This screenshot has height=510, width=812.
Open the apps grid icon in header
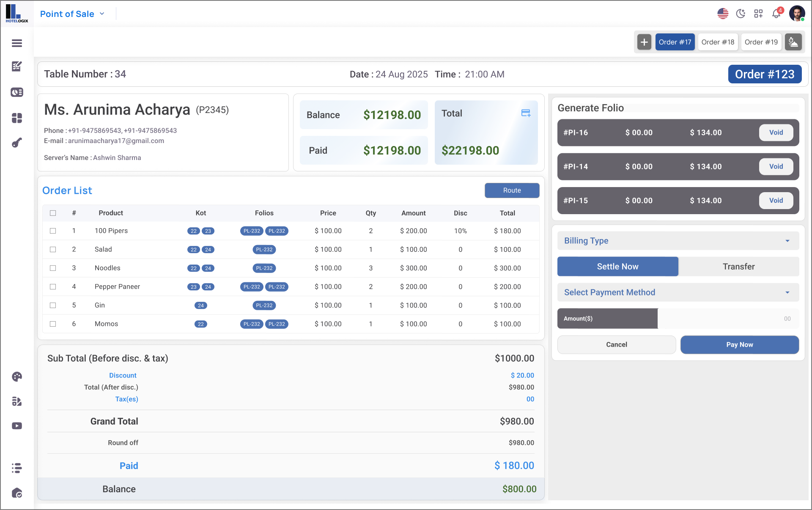click(758, 14)
